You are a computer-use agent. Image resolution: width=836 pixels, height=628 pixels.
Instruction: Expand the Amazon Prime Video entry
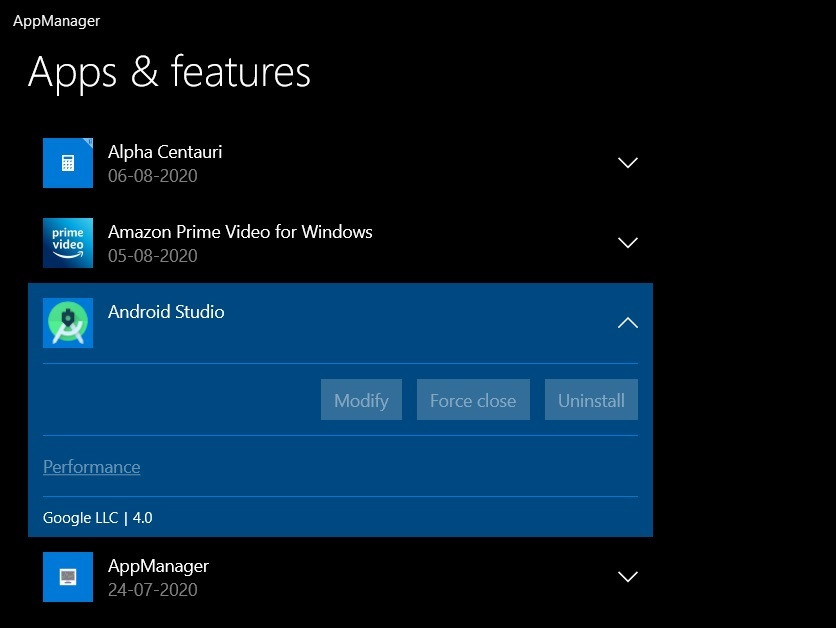(x=627, y=243)
